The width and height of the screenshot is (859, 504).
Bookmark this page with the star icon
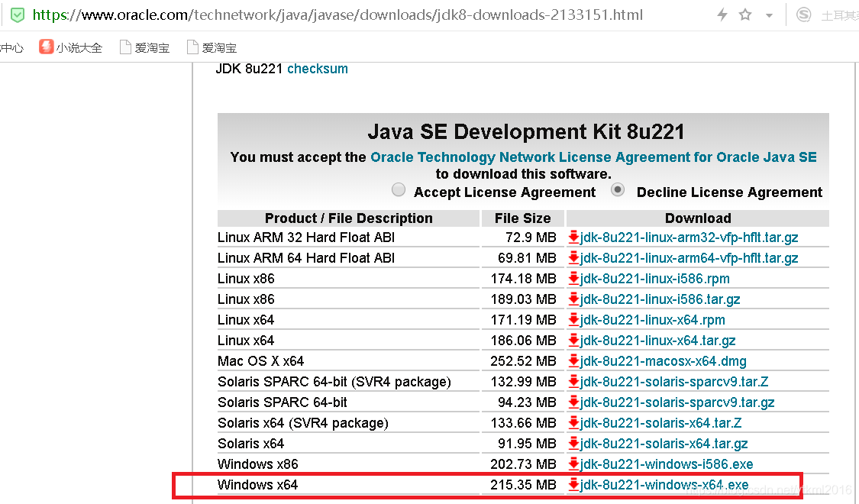pos(745,15)
